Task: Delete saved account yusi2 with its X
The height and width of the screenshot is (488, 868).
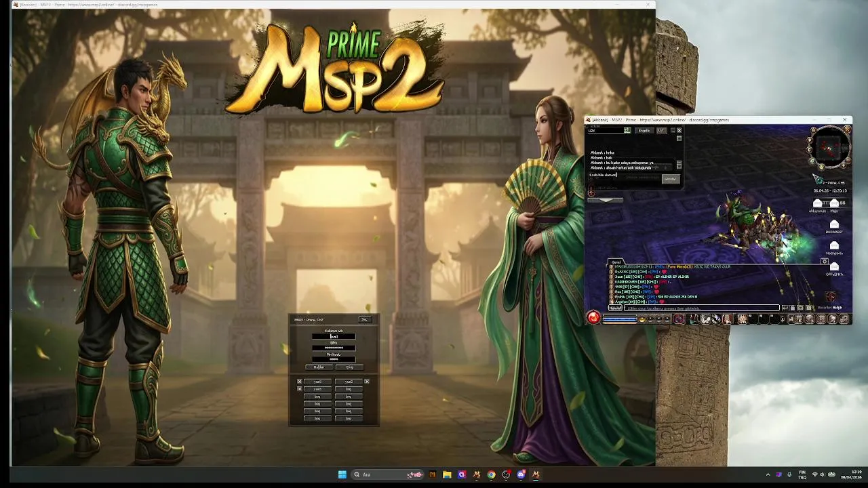Action: point(367,382)
